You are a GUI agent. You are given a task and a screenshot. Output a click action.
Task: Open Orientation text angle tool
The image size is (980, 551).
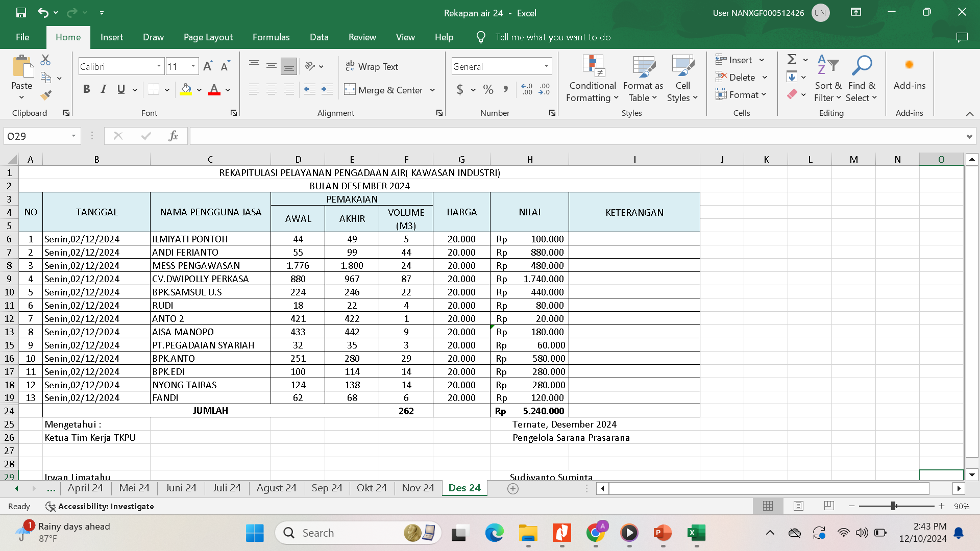310,66
